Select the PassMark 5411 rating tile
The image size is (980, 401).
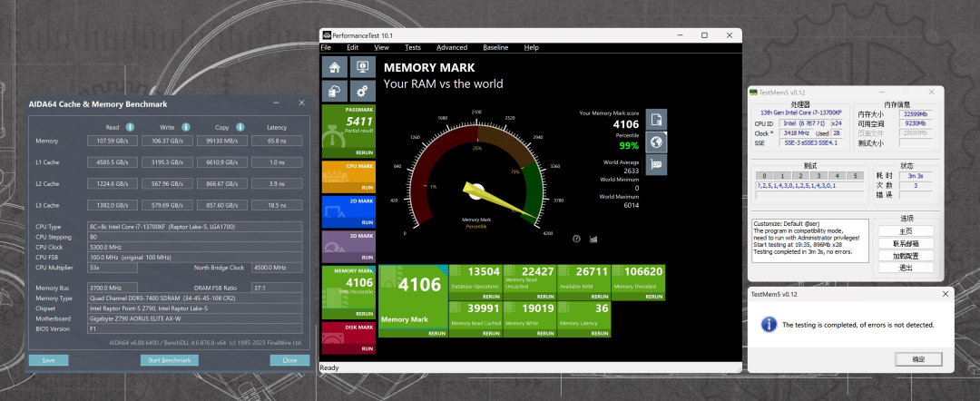point(348,131)
